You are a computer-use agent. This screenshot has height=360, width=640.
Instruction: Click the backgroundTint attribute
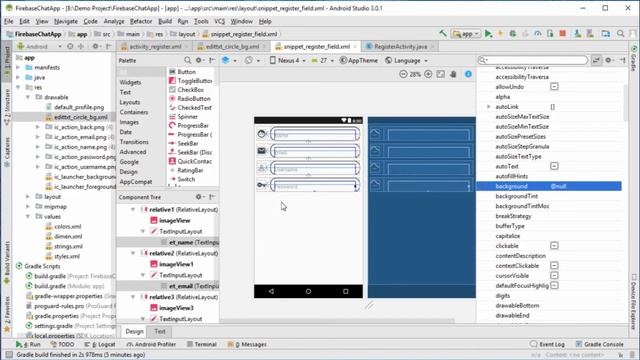(x=516, y=196)
